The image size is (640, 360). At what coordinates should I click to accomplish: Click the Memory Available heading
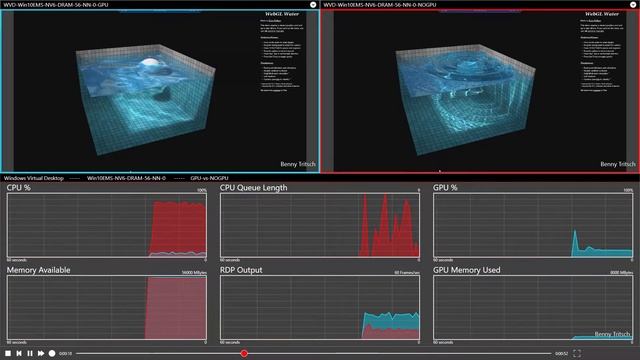[x=38, y=270]
